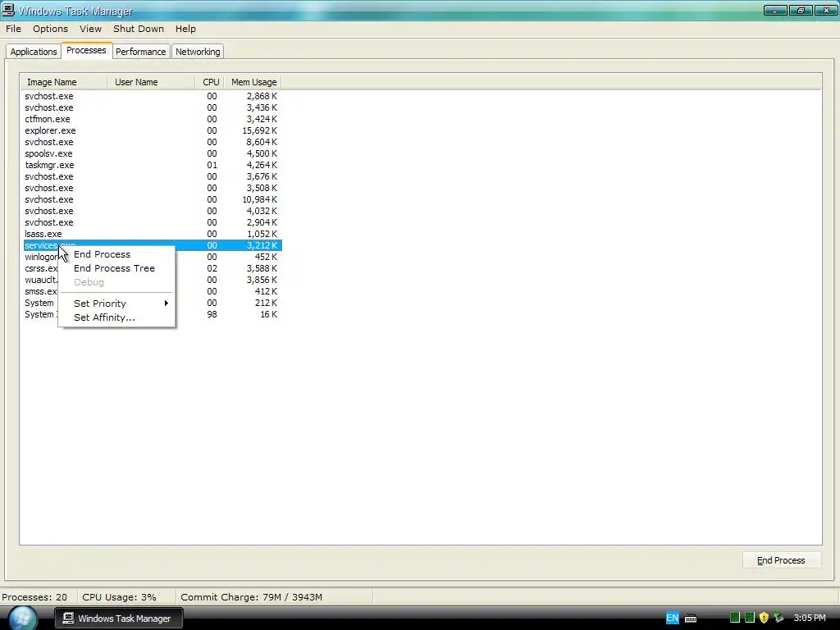Select the lsass.exe process row
840x630 pixels.
152,234
